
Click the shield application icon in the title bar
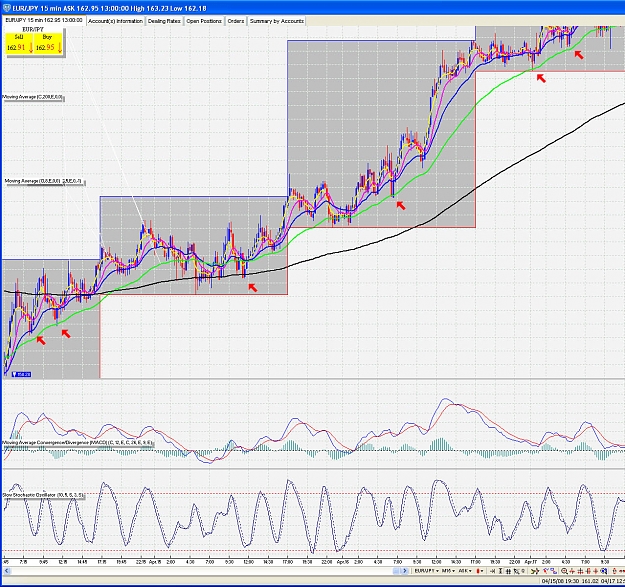click(x=6, y=8)
